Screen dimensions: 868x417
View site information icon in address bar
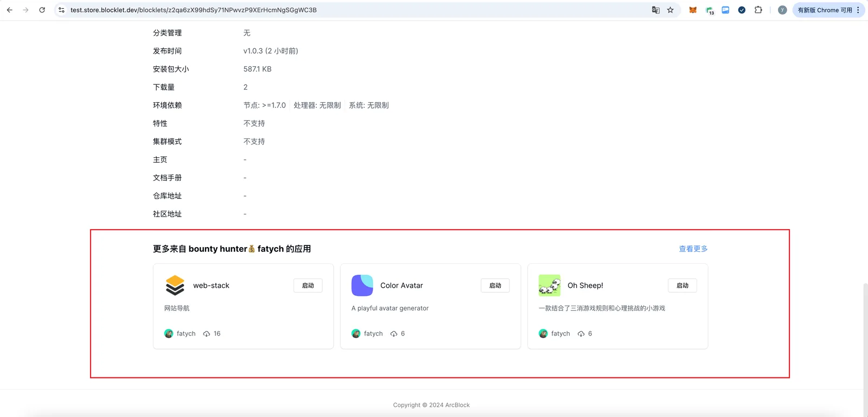pyautogui.click(x=61, y=10)
